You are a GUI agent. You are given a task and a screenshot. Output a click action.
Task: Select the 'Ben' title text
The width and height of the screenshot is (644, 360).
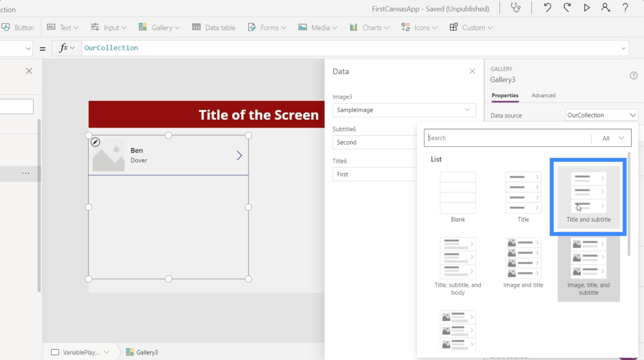137,151
